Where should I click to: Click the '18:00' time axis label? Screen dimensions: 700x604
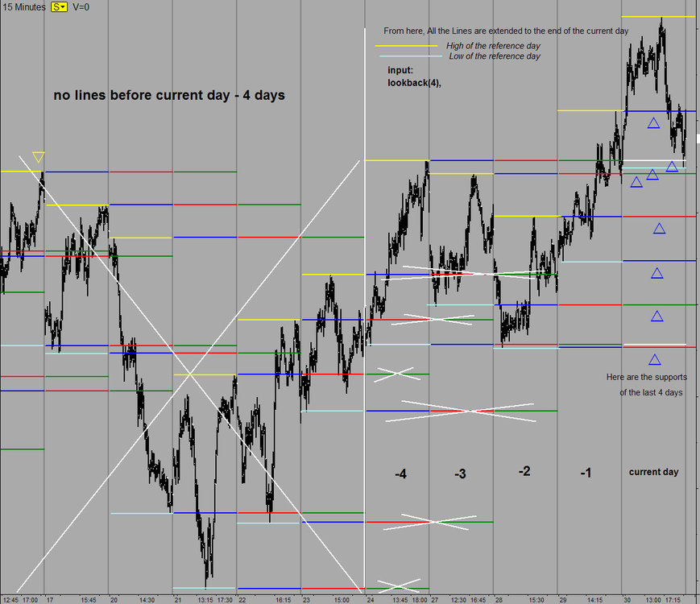(420, 600)
